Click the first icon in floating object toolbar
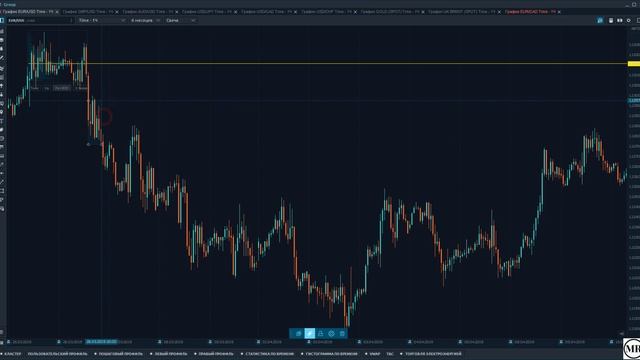Viewport: 640px width, 360px height. (298, 333)
